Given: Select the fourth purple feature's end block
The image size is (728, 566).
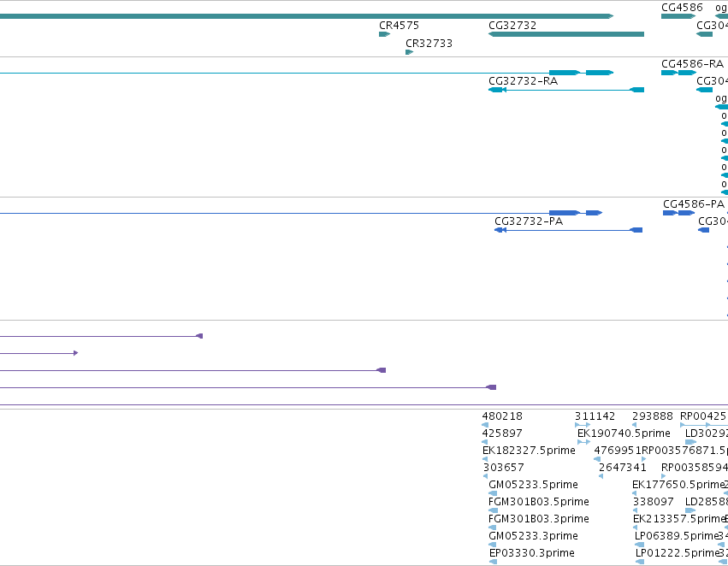Looking at the screenshot, I should [491, 387].
